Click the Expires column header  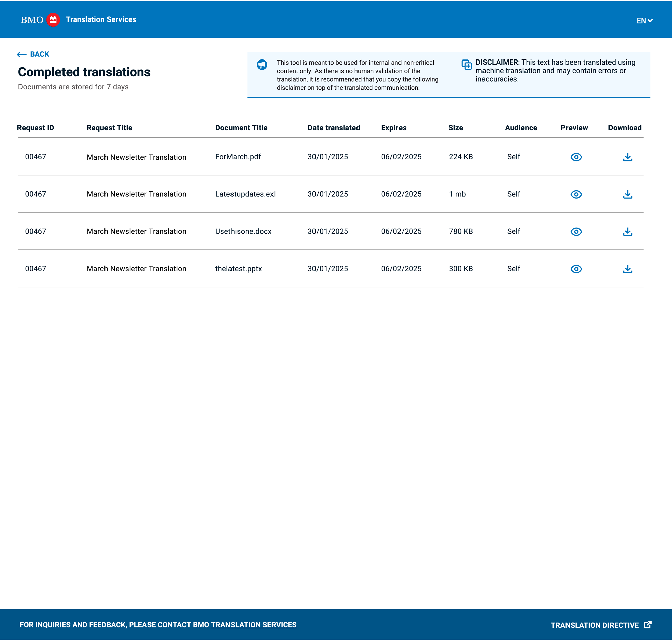393,128
